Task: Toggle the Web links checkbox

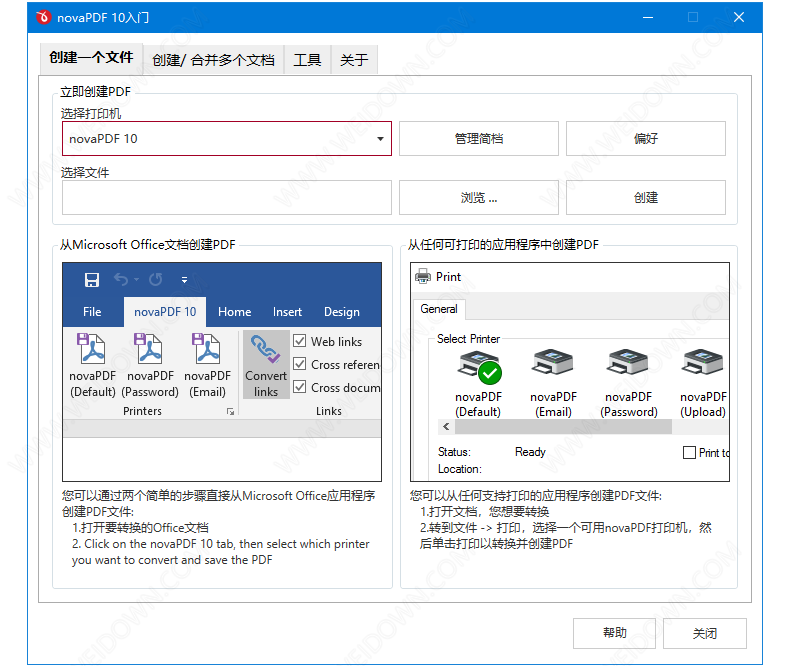Action: (299, 341)
